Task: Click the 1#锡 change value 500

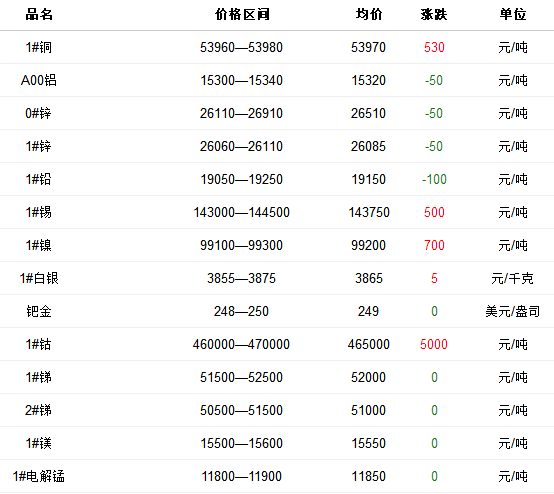Action: coord(434,212)
